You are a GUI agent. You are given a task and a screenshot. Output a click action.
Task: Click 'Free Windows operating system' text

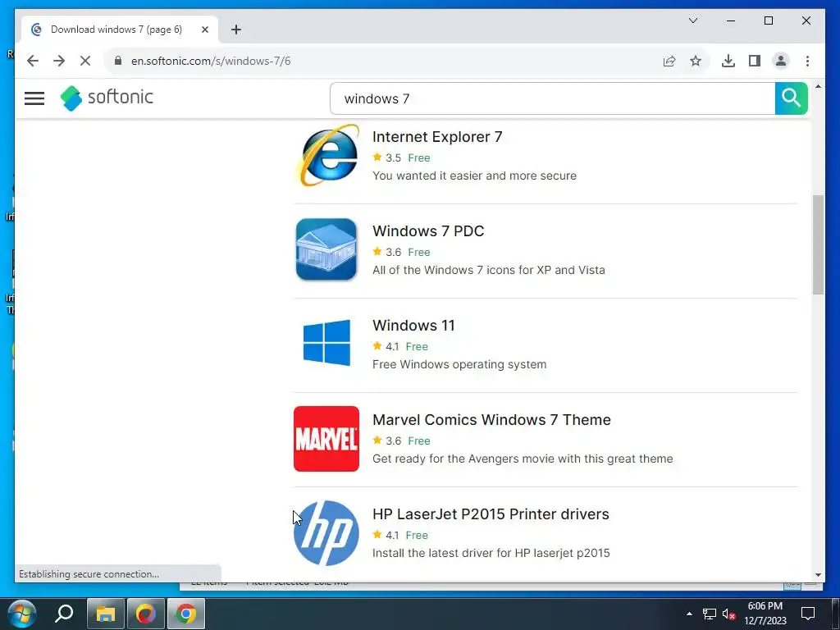(459, 364)
